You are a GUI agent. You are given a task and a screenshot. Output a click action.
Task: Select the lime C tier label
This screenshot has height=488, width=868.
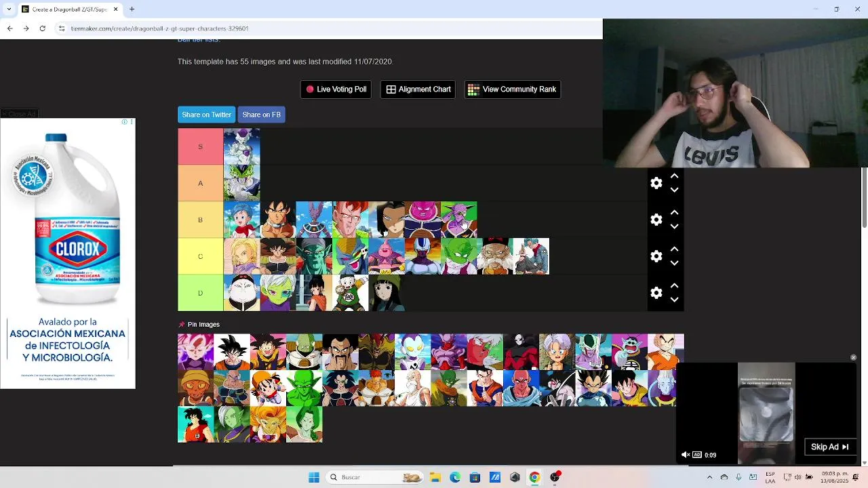point(200,256)
